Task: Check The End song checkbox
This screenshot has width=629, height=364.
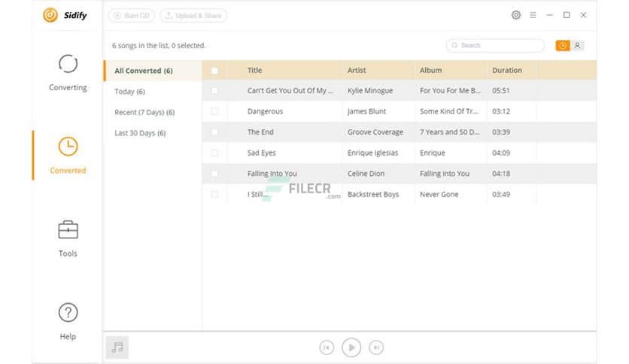Action: pos(214,132)
